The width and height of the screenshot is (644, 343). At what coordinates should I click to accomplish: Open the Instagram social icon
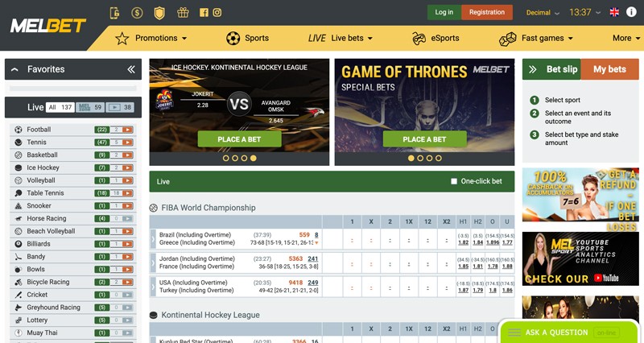tap(217, 12)
